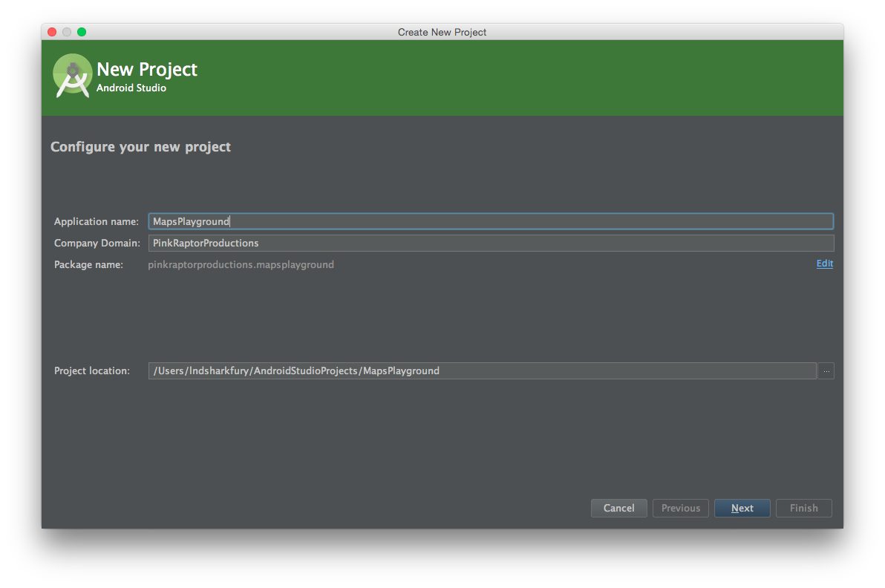Click the 'Android Studio' subtitle text
The height and width of the screenshot is (588, 885).
click(x=131, y=88)
